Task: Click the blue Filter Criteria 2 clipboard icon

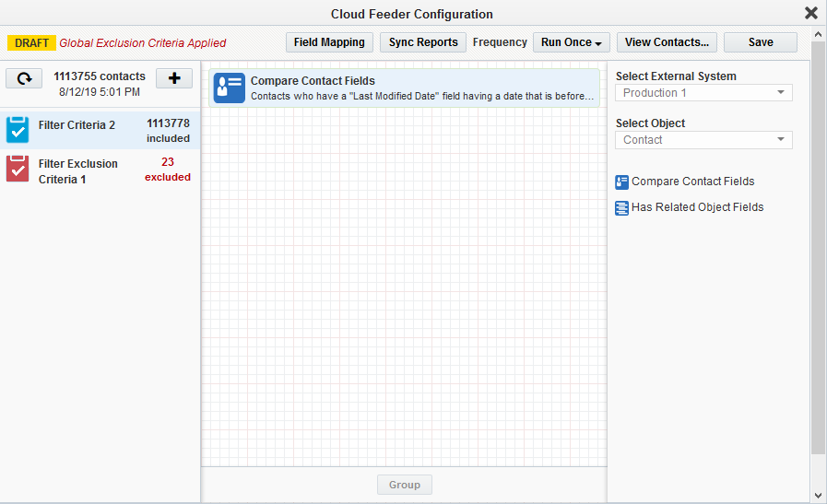Action: [18, 129]
